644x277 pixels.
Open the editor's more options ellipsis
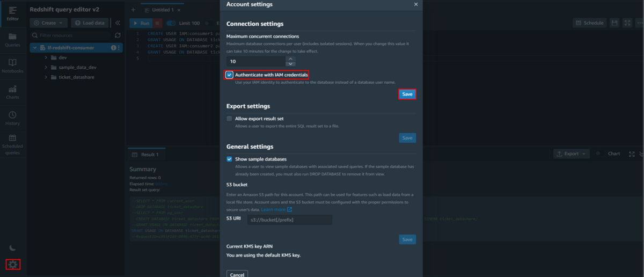coord(639,23)
